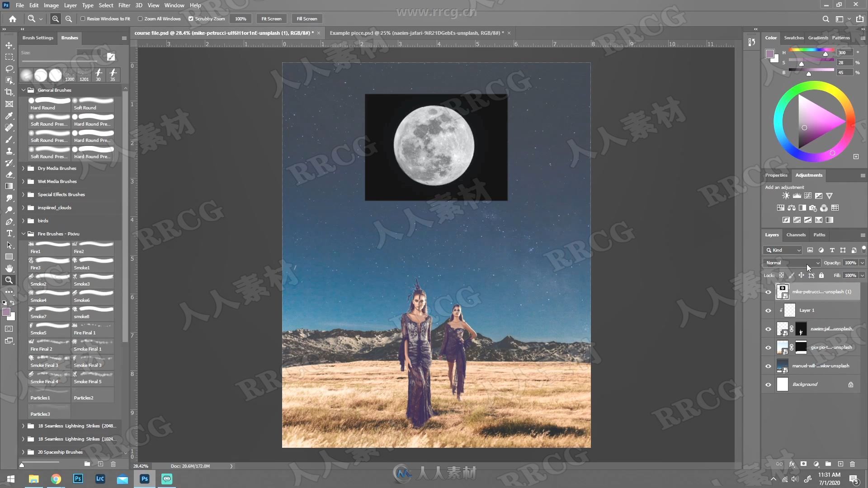
Task: Click the Layers tab in panel
Action: pyautogui.click(x=771, y=234)
